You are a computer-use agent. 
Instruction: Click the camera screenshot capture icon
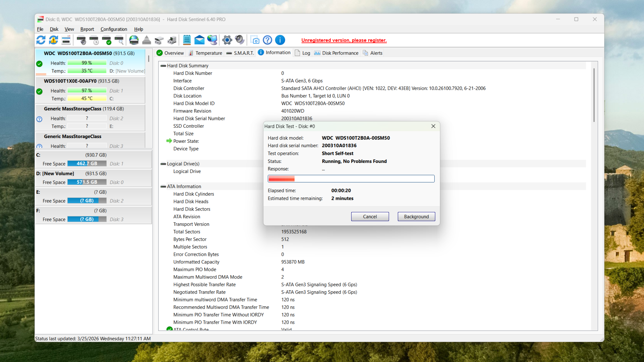(x=255, y=40)
